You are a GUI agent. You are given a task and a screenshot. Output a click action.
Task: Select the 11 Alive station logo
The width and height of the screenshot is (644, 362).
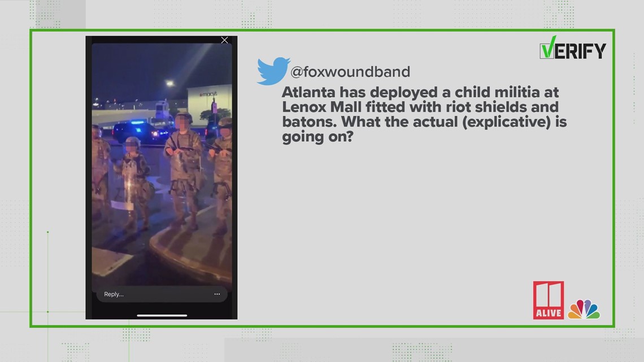549,300
